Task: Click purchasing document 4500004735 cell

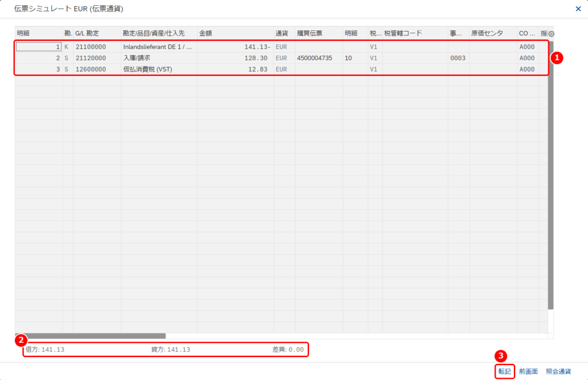Action: (x=319, y=58)
